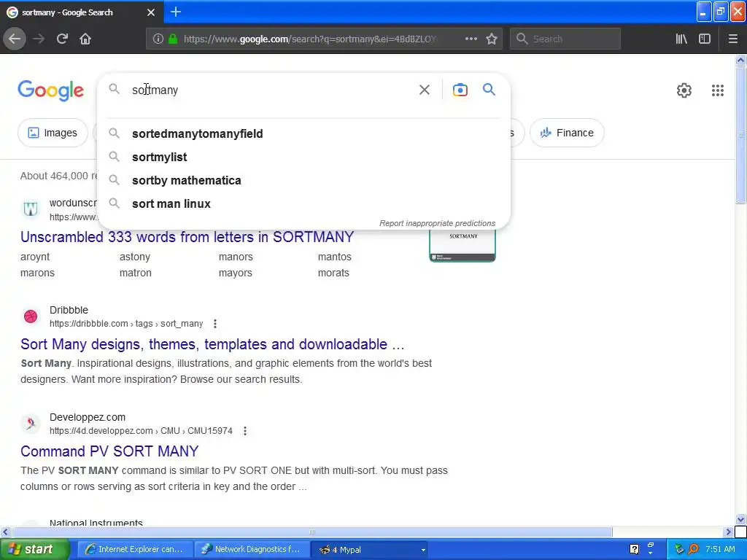The height and width of the screenshot is (560, 747).
Task: Click the horizontal scrollbar left arrow
Action: [5, 532]
